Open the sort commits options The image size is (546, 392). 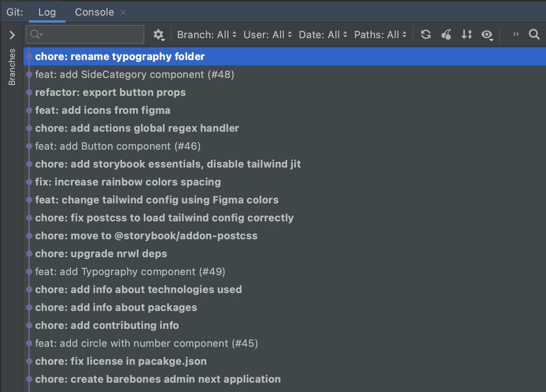point(466,34)
